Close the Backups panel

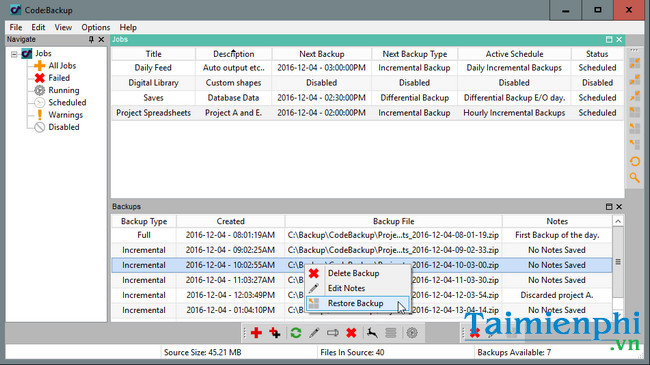coord(619,207)
